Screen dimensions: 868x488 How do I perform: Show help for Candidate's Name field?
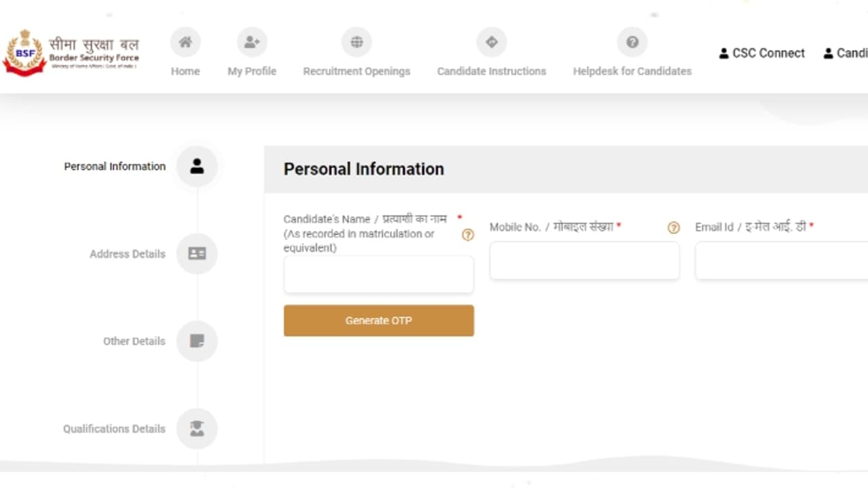click(468, 235)
